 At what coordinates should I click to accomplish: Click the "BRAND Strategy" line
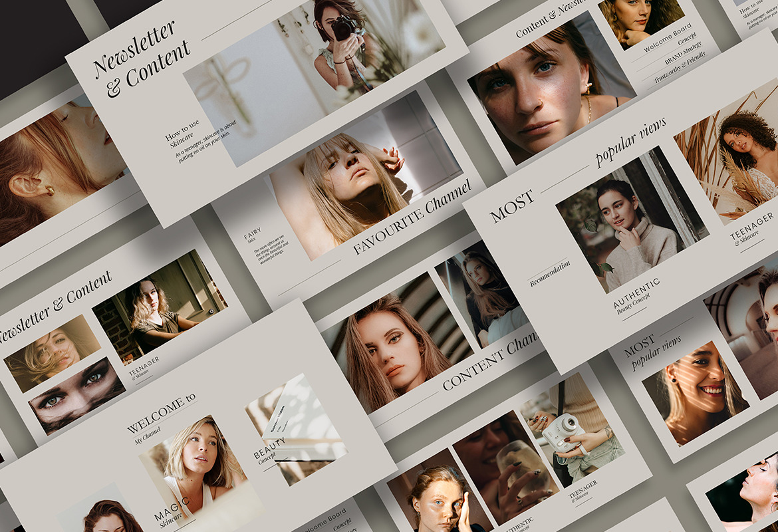(684, 53)
